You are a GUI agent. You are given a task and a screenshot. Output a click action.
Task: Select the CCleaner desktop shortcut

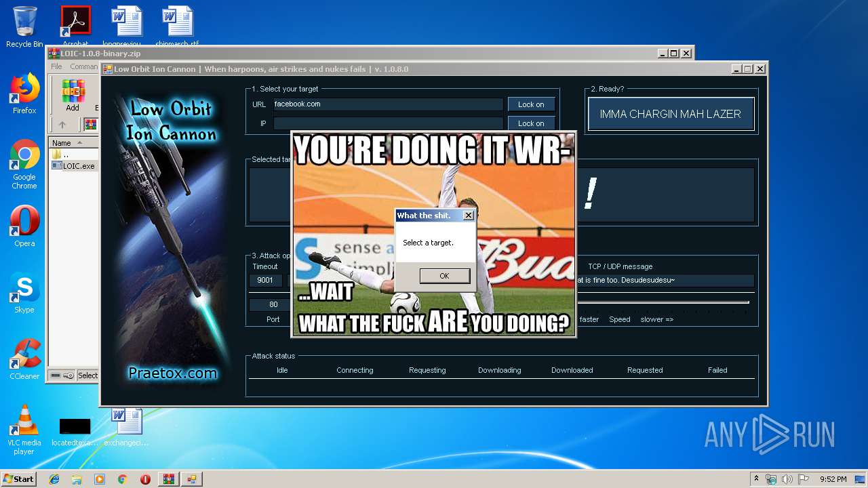coord(24,359)
